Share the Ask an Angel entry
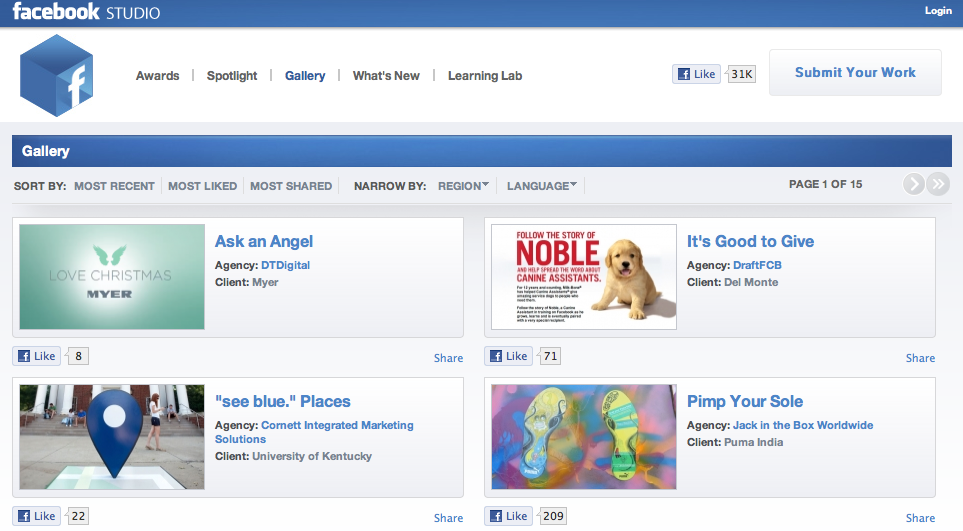The width and height of the screenshot is (963, 531). coord(448,358)
